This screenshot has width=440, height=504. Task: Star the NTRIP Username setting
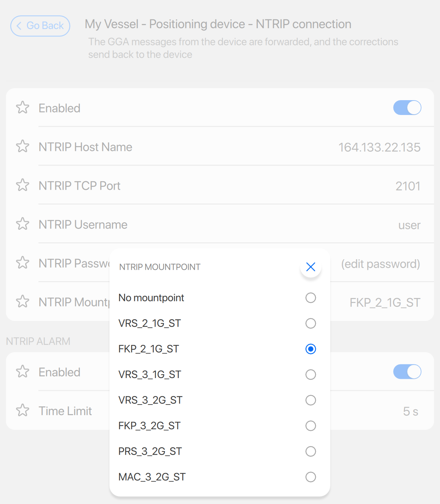[x=23, y=224]
